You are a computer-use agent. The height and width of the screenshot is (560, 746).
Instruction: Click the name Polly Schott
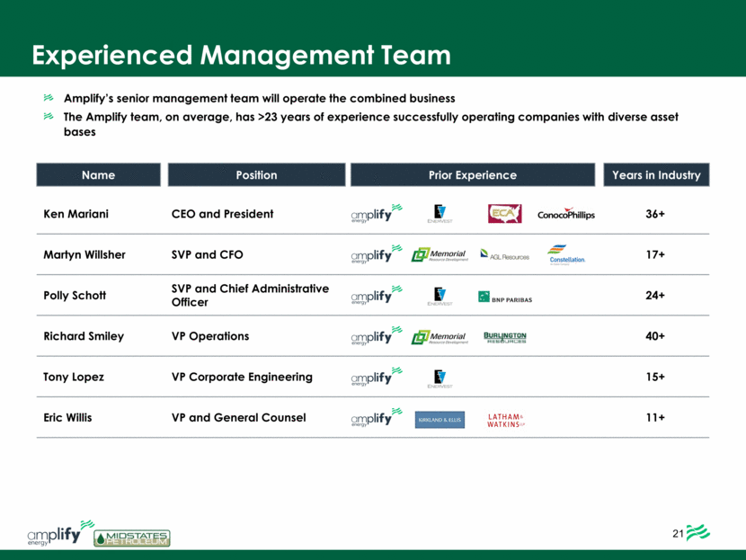click(x=75, y=295)
